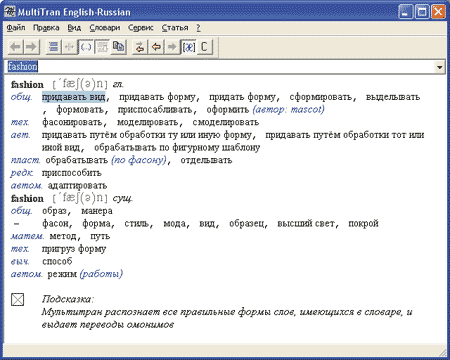This screenshot has height=360, width=450.
Task: Minimize the MultiTran window
Action: coord(406,12)
